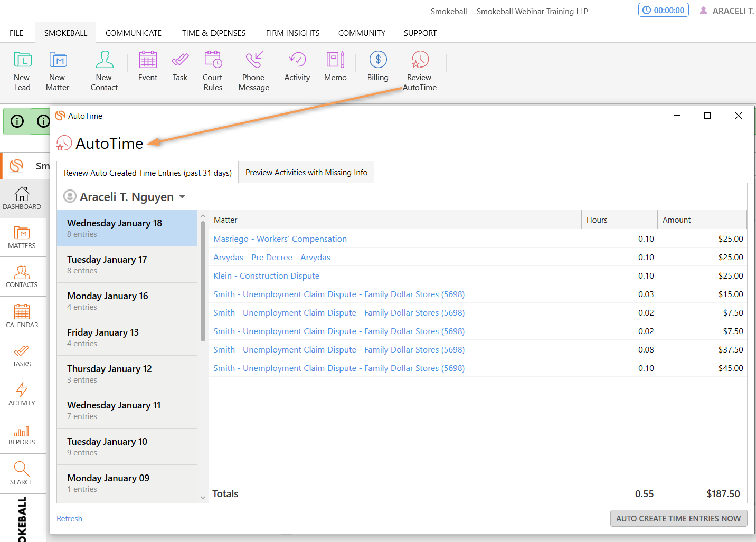Launch Review AutoTime from ribbon

(420, 72)
